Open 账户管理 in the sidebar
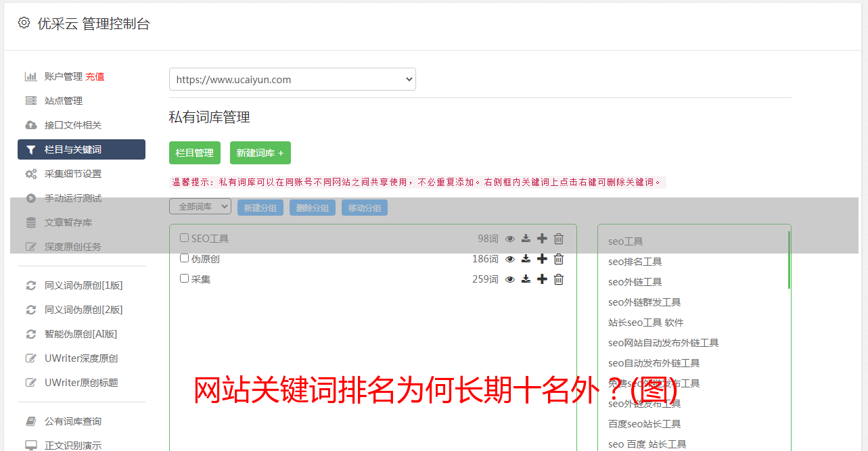 tap(64, 76)
